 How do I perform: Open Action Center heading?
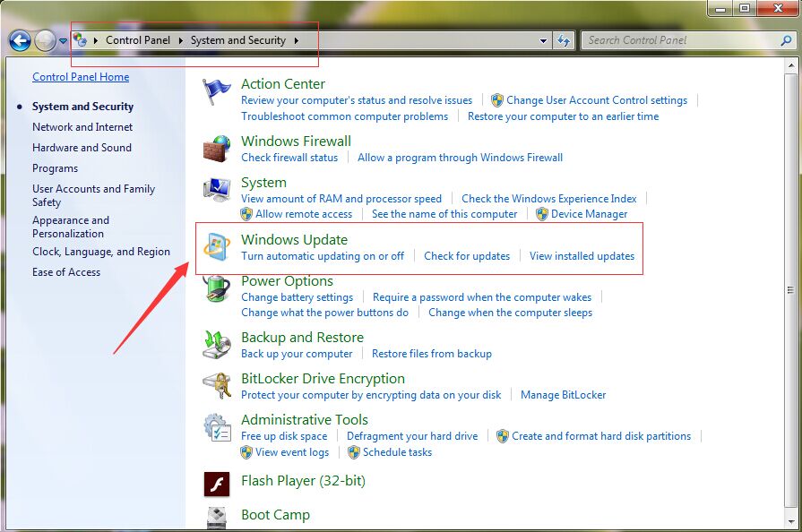(283, 84)
